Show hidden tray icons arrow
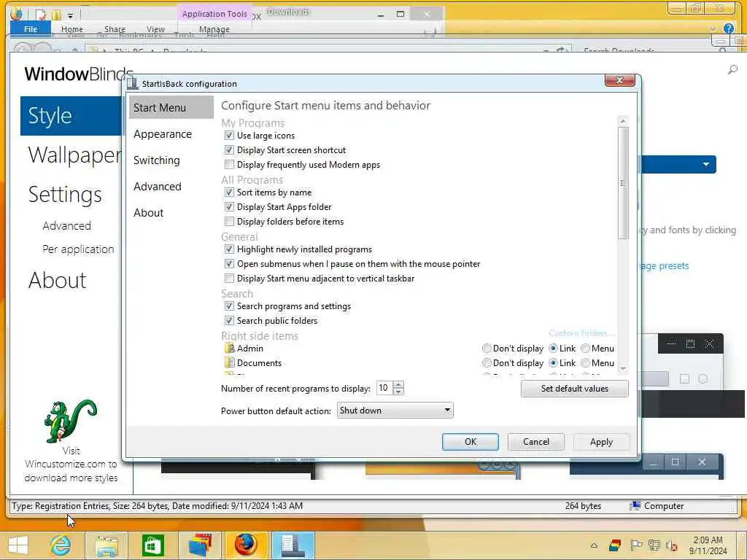 [x=594, y=545]
